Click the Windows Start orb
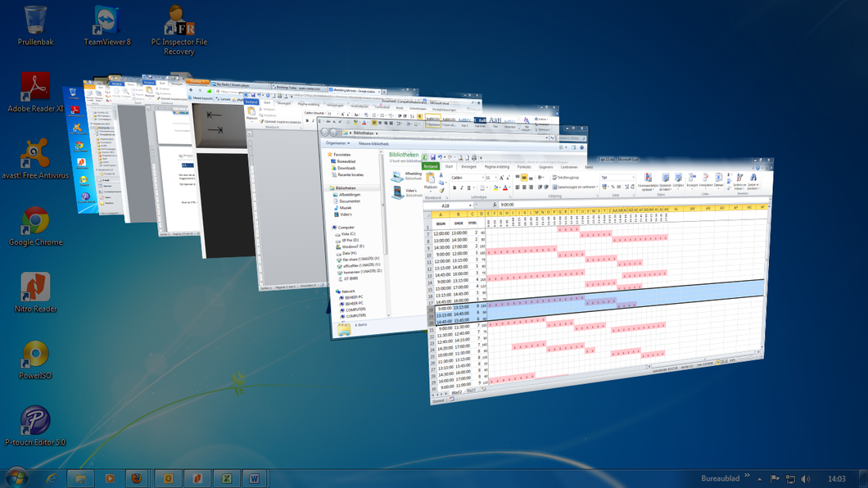 pyautogui.click(x=16, y=477)
